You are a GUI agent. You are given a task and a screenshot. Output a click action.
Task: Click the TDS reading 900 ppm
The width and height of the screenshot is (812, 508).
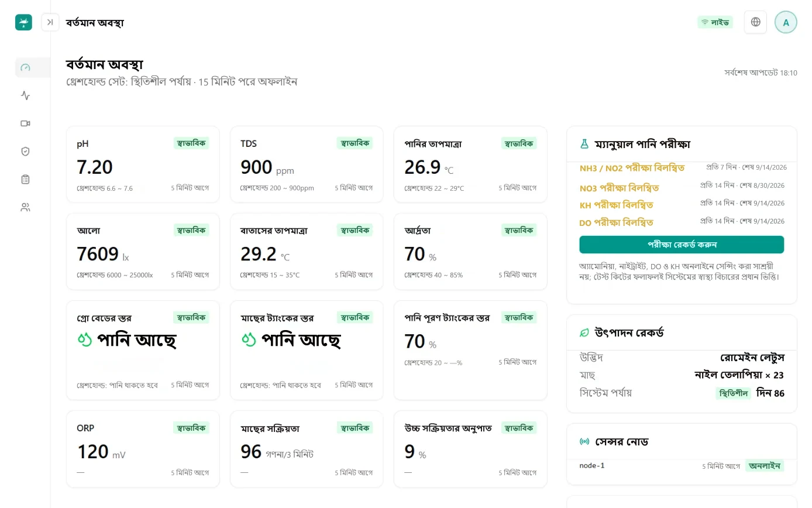pyautogui.click(x=267, y=168)
